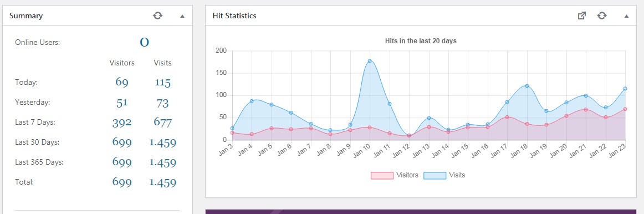This screenshot has height=214, width=644.
Task: Click the Jan 10 visits peak point
Action: 370,61
